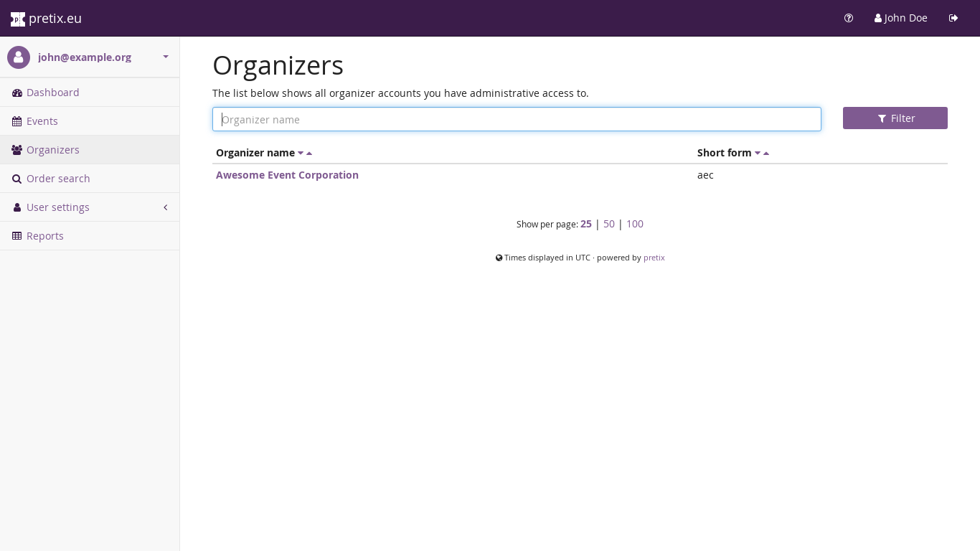Click the logout icon in top bar

953,18
